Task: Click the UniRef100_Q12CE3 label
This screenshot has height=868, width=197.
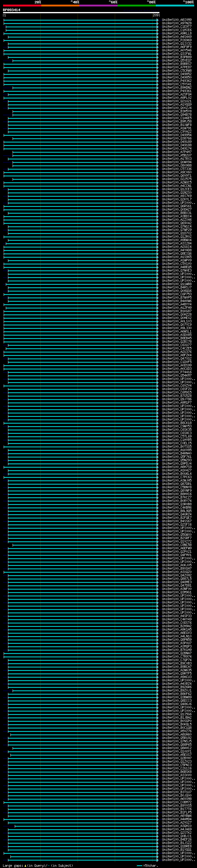Action: [177, 189]
